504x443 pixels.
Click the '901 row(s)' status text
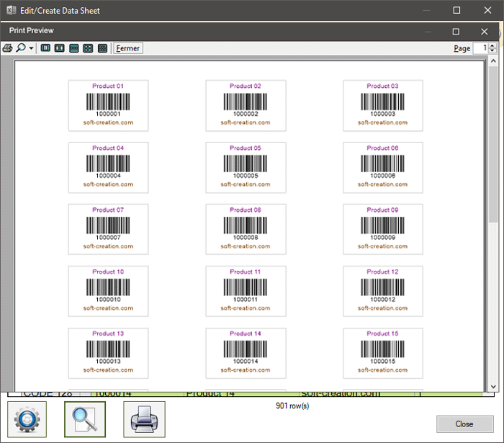[292, 406]
